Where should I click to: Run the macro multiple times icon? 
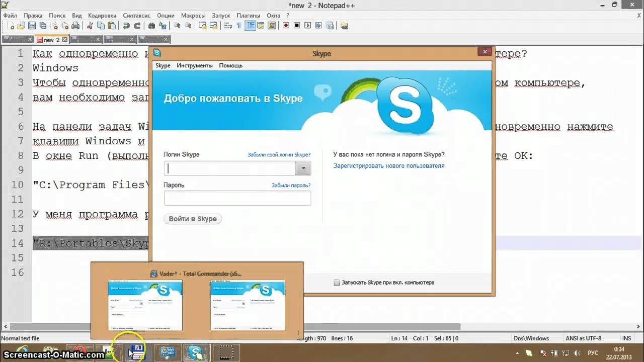click(x=318, y=25)
